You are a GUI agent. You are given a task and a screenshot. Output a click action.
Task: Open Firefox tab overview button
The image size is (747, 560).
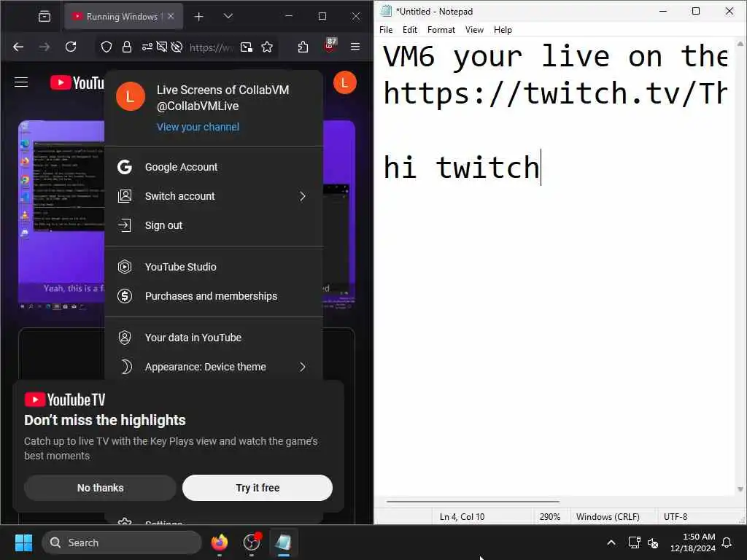(44, 16)
